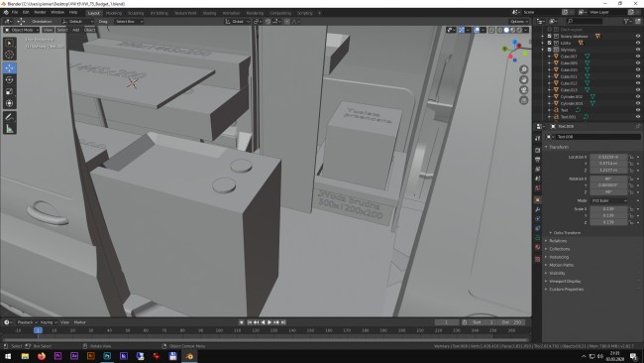The height and width of the screenshot is (363, 644).
Task: Open the Object properties tab (orange square)
Action: tap(537, 199)
